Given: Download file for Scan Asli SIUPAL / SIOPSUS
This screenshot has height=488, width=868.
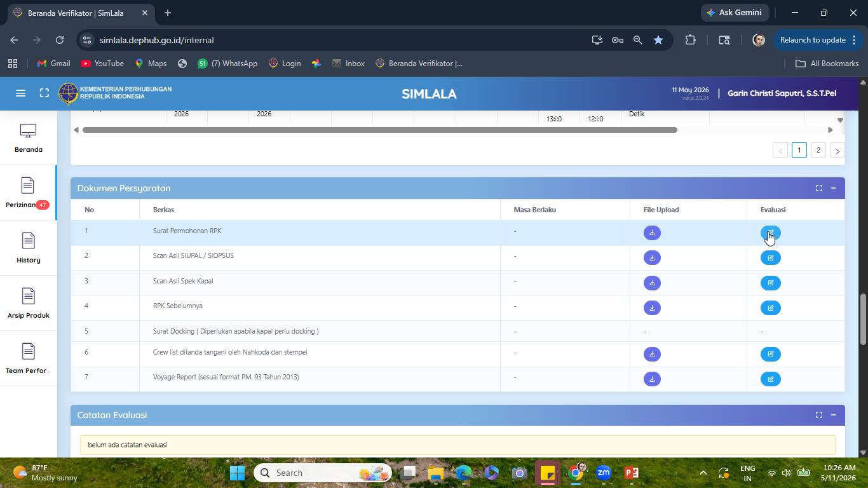Looking at the screenshot, I should 652,257.
